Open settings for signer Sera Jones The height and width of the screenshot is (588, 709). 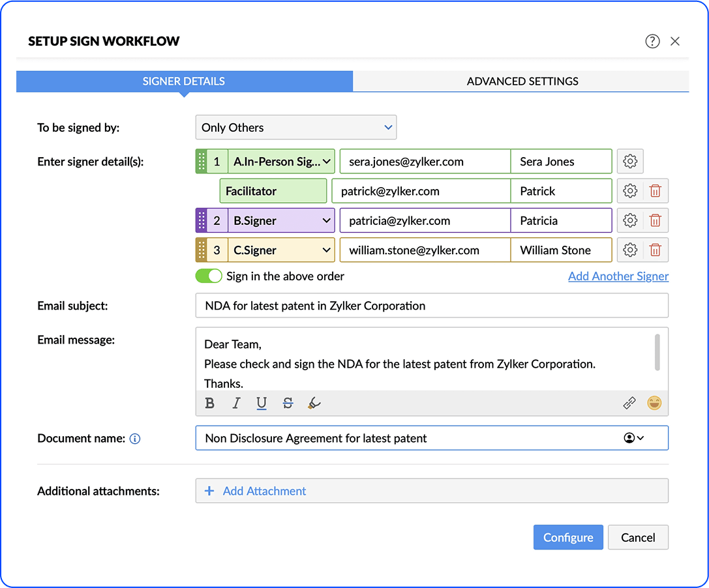630,161
